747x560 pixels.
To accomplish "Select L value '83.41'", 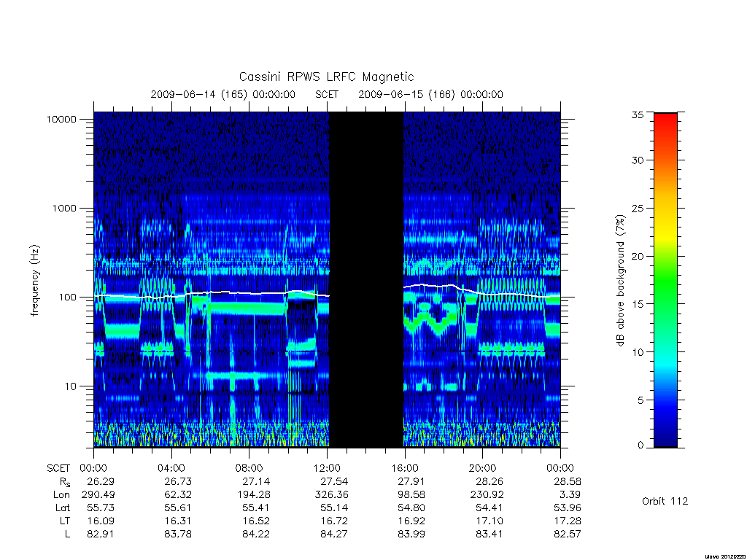I will (x=489, y=534).
